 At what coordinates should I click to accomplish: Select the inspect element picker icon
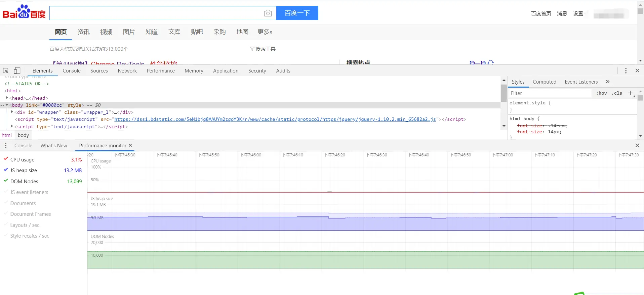(6, 71)
